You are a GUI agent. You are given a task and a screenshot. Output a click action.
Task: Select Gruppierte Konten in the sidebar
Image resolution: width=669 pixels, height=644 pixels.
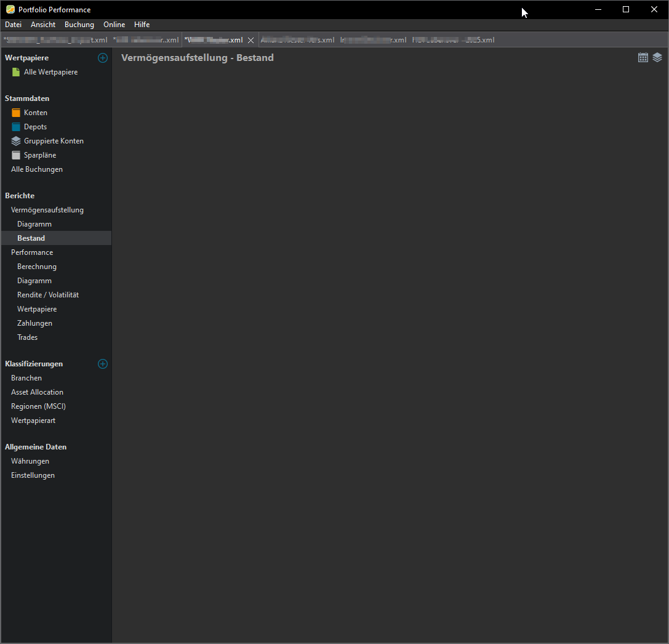pos(53,141)
